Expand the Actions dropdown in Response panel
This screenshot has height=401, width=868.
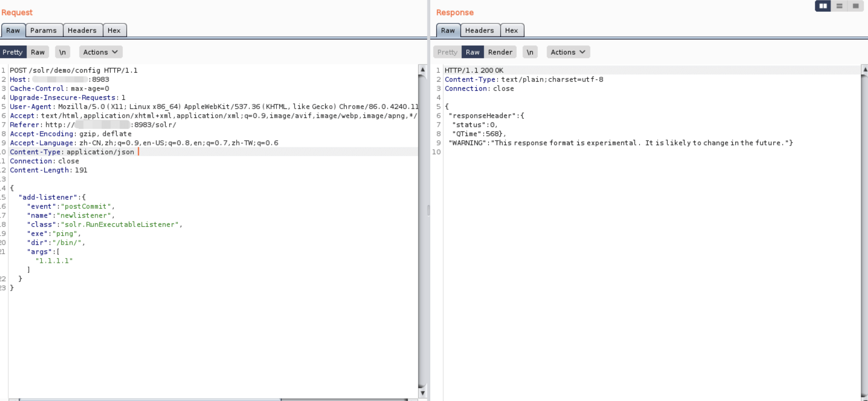(567, 51)
